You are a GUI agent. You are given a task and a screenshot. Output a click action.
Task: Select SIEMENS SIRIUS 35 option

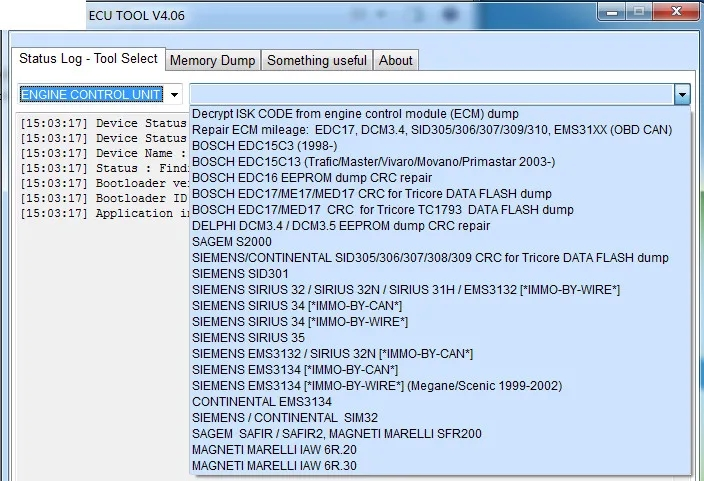(x=248, y=338)
